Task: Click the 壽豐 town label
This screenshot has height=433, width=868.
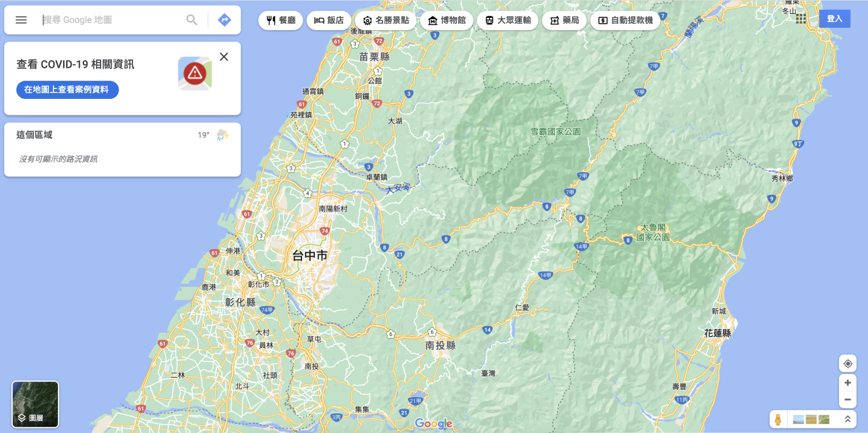Action: (679, 386)
